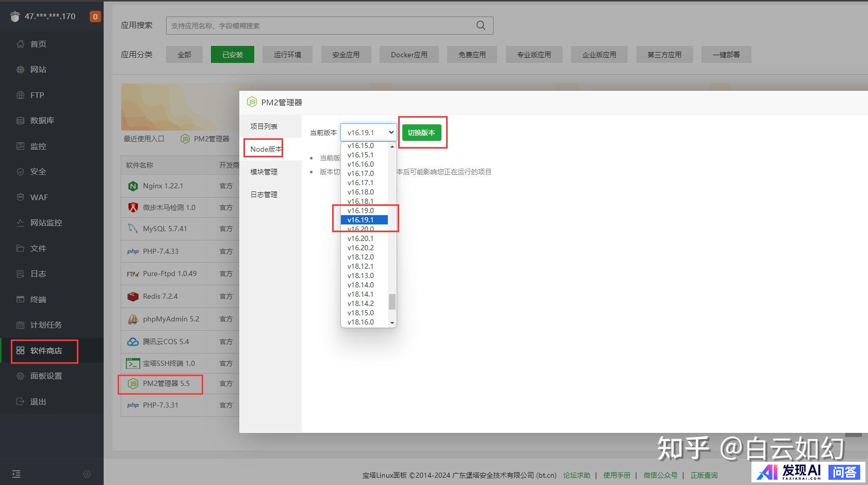Click the Redis 7.2.4 icon
This screenshot has width=868, height=485.
(x=133, y=297)
